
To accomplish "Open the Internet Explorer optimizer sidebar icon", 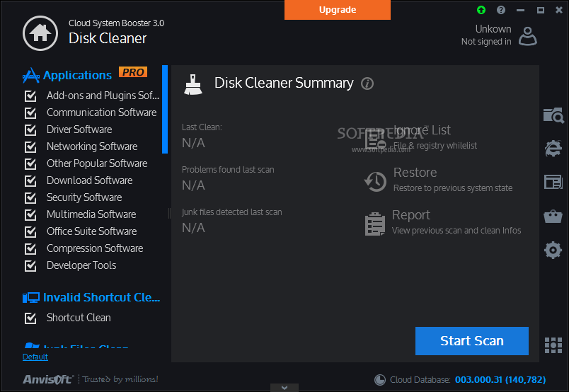I will point(553,148).
